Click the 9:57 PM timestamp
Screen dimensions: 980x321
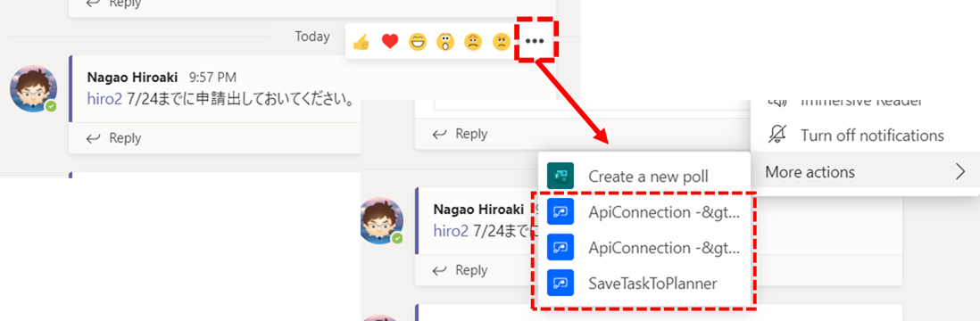(x=212, y=78)
